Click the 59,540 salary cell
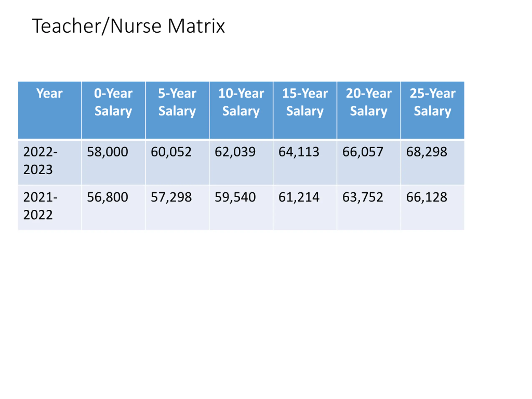 (x=241, y=208)
